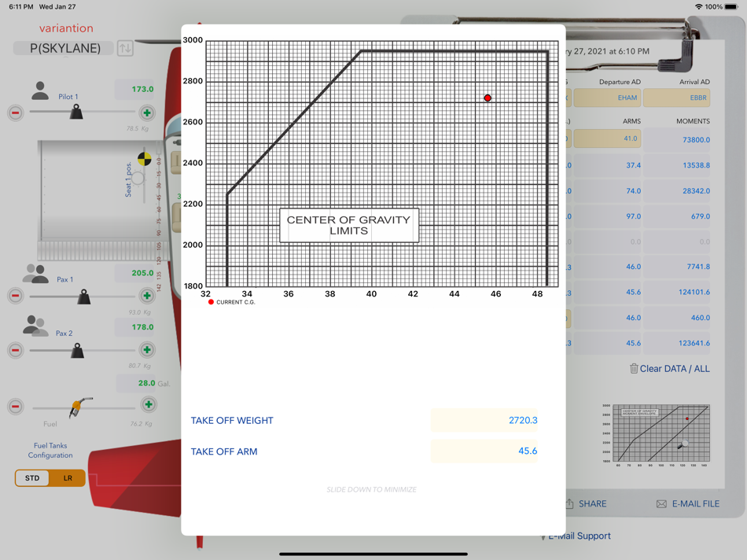This screenshot has width=747, height=560.
Task: Tap SLIDE DOWN TO MINIMIZE hint
Action: click(372, 489)
